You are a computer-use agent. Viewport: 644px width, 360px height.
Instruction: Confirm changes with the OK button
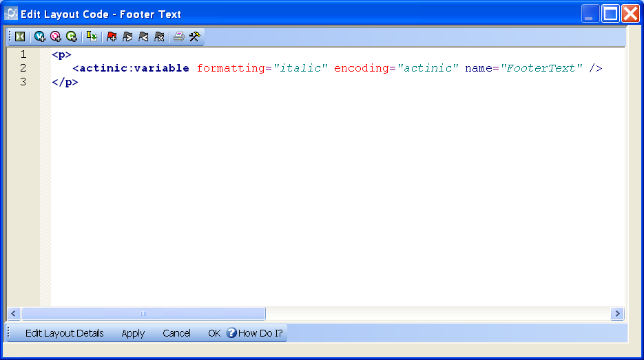click(214, 333)
